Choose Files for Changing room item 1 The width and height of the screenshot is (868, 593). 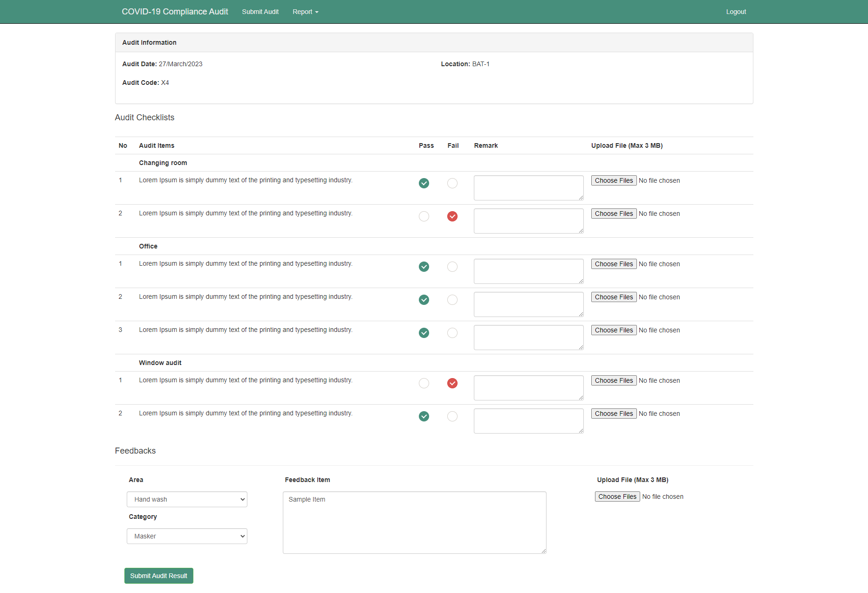click(614, 180)
